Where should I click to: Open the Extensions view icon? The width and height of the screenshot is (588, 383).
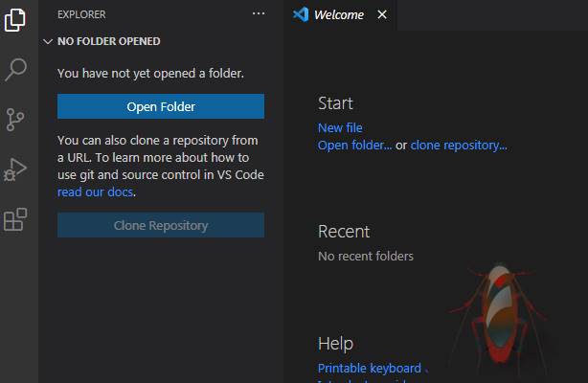pos(15,219)
